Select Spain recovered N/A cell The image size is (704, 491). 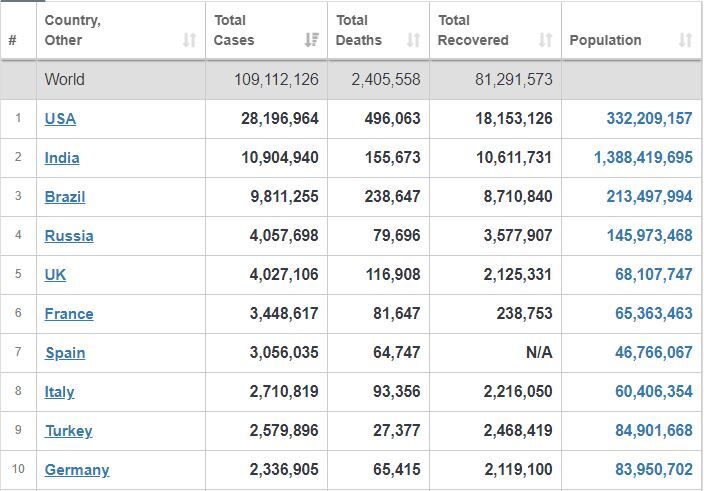click(539, 352)
